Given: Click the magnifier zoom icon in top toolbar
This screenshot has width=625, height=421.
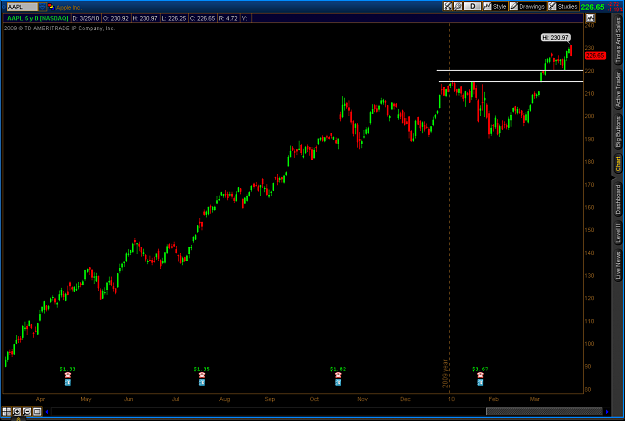Looking at the screenshot, I should pos(458,6).
